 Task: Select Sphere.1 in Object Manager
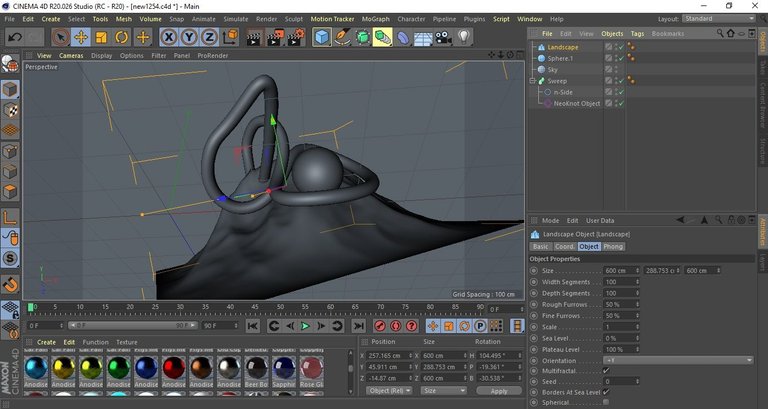click(560, 58)
